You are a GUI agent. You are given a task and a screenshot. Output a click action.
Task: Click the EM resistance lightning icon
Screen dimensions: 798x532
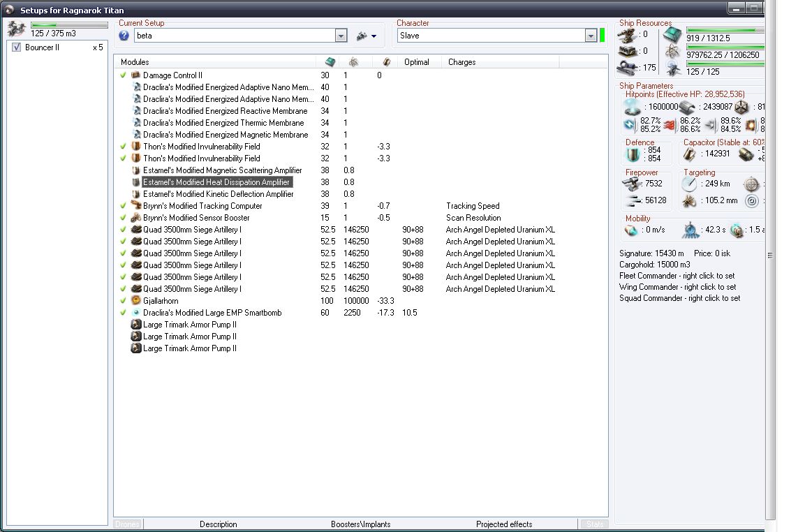(x=630, y=125)
